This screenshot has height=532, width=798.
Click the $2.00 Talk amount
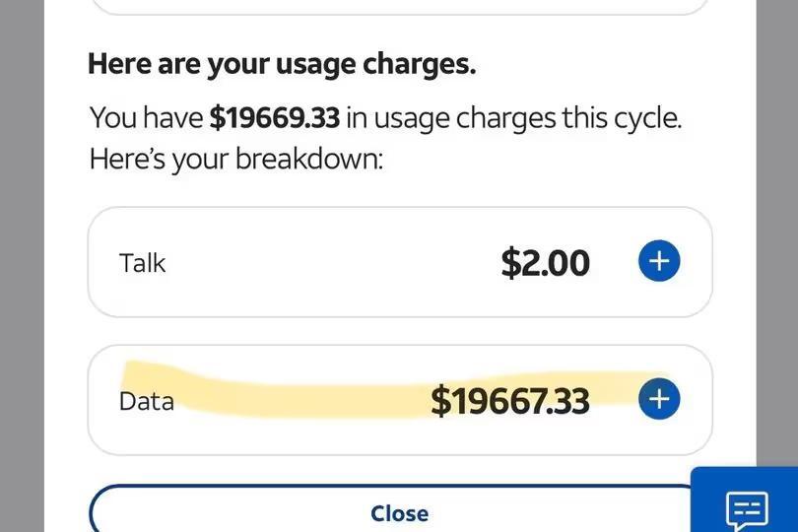click(x=545, y=263)
